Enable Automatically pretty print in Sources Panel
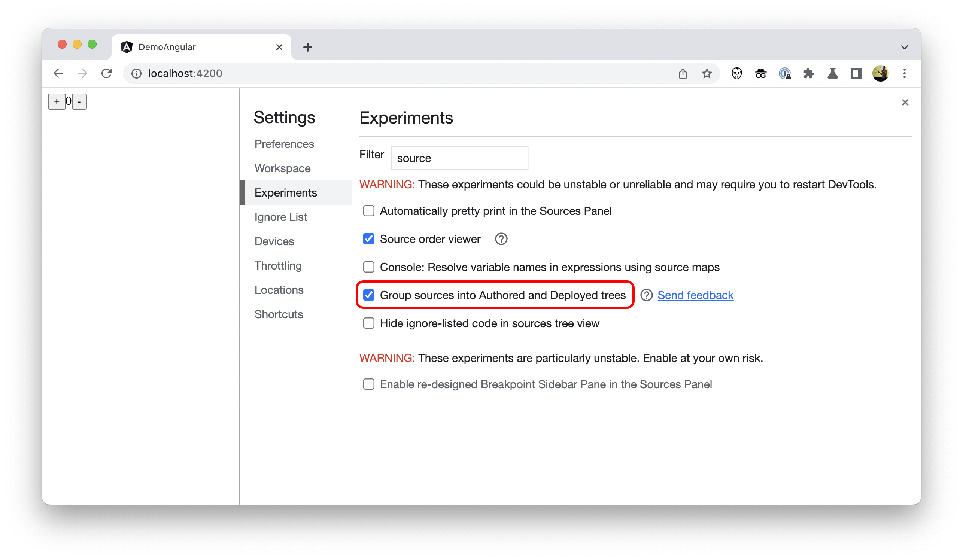The height and width of the screenshot is (560, 963). (368, 211)
